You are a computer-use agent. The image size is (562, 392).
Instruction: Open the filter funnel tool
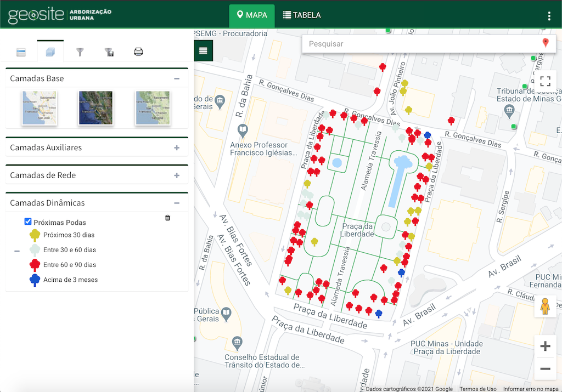pyautogui.click(x=80, y=52)
